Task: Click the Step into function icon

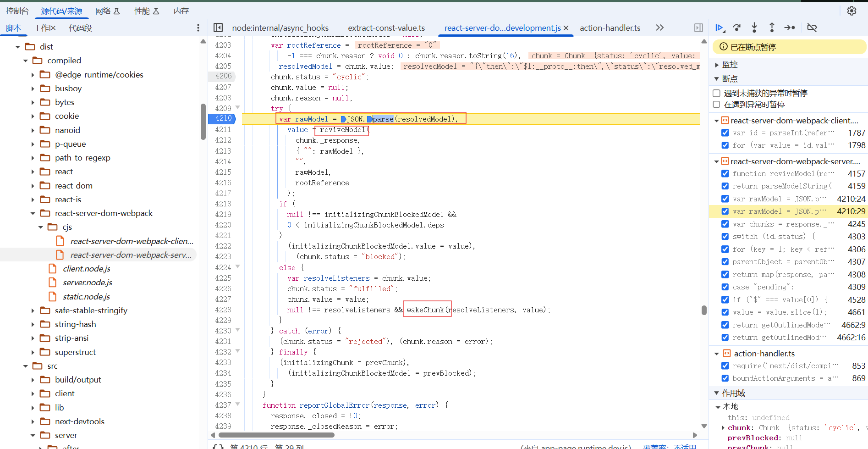Action: click(754, 28)
